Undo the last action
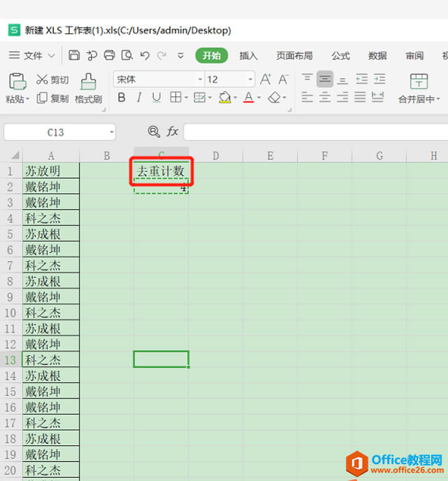The image size is (448, 481). (145, 56)
